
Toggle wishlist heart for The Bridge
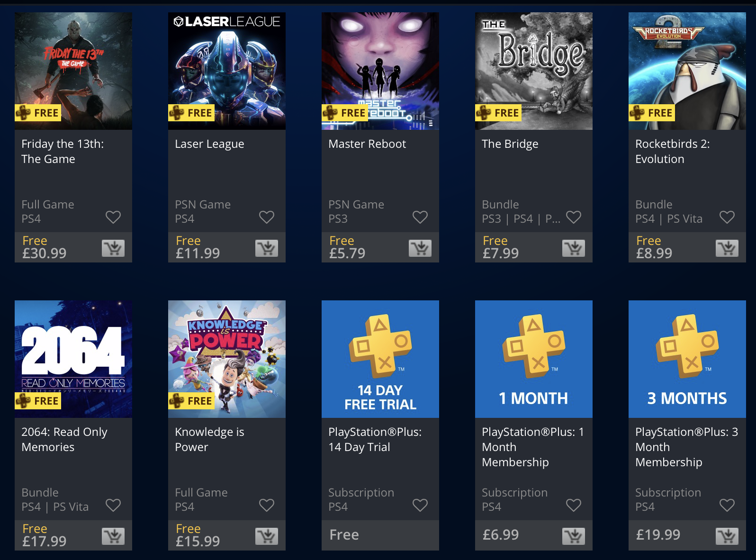[x=574, y=217]
